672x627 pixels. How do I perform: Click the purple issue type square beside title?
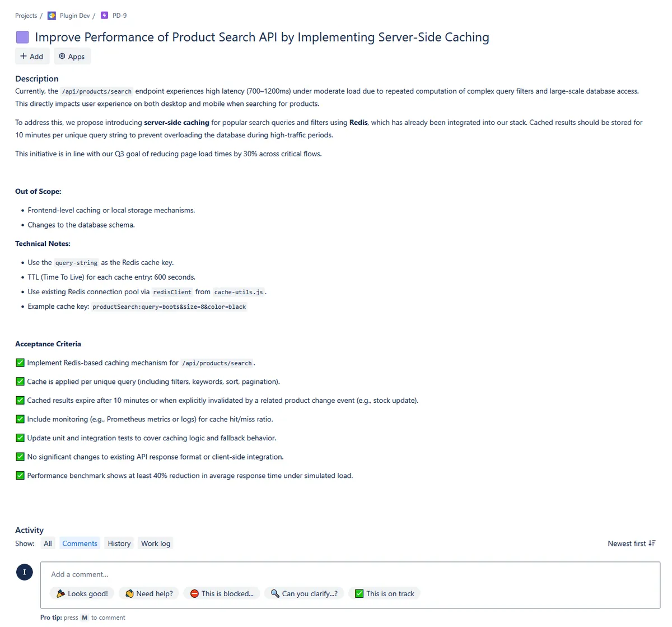click(22, 38)
